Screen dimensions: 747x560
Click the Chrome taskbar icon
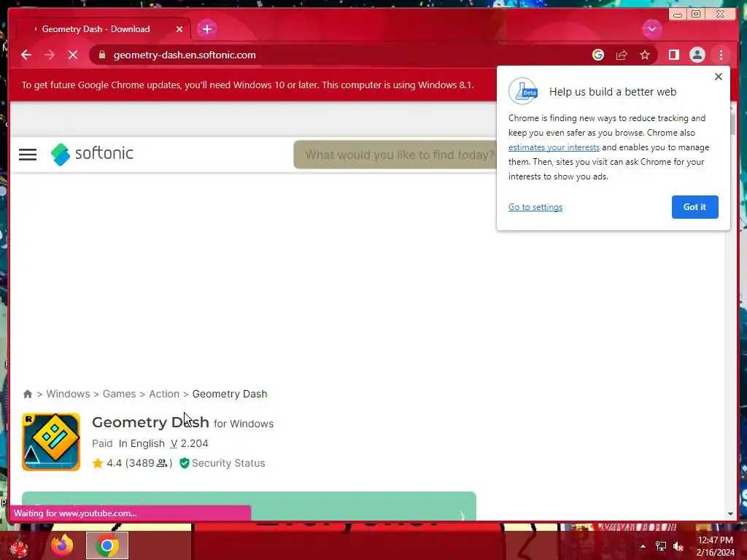point(107,545)
